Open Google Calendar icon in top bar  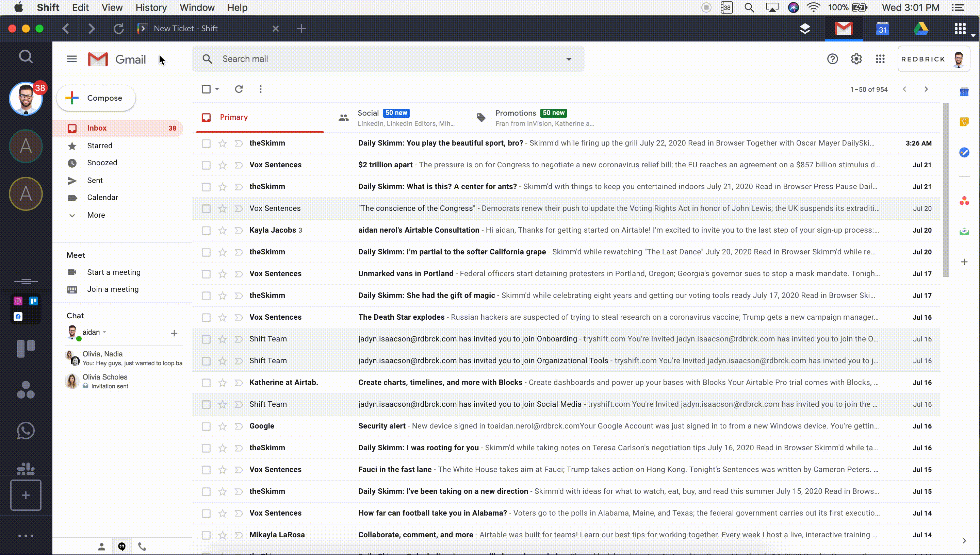882,29
